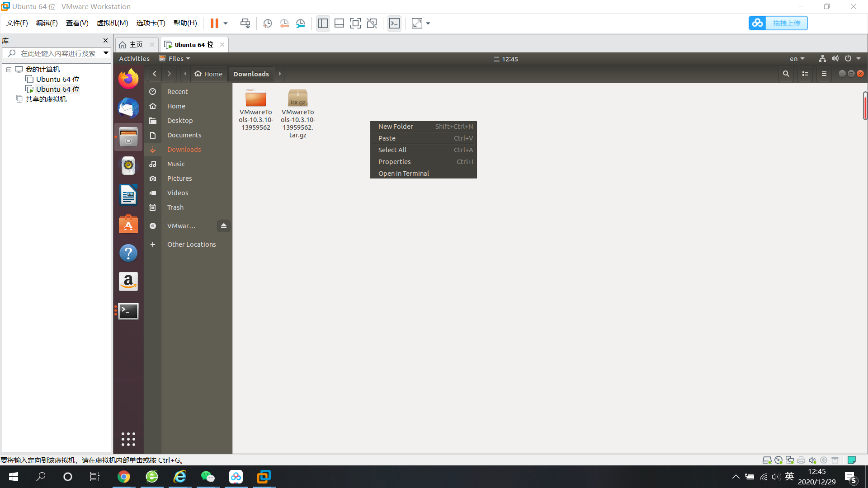Viewport: 868px width, 488px height.
Task: Toggle VMware full screen mode
Action: point(355,23)
